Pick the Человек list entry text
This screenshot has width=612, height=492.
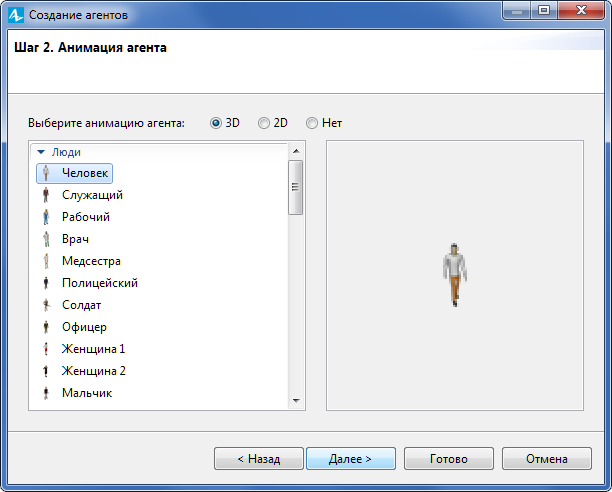click(85, 173)
